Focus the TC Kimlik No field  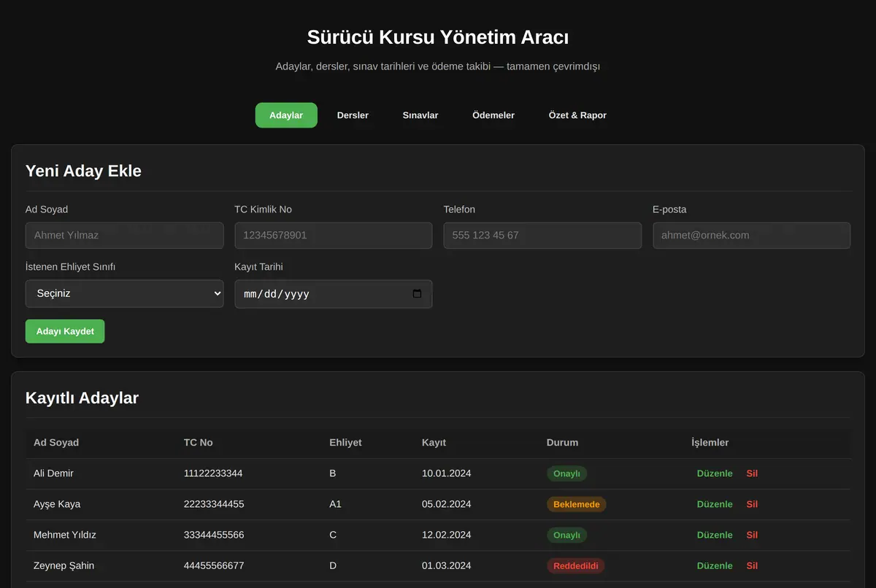tap(334, 236)
